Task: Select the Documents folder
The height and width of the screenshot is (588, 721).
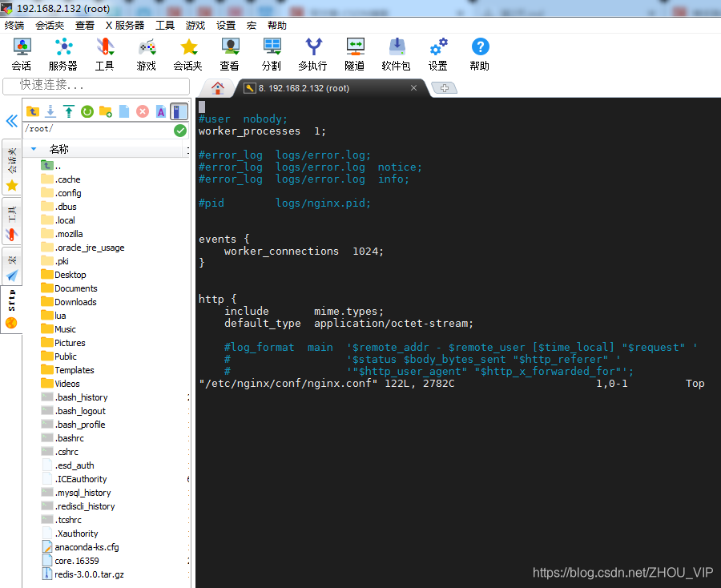Action: [x=70, y=288]
